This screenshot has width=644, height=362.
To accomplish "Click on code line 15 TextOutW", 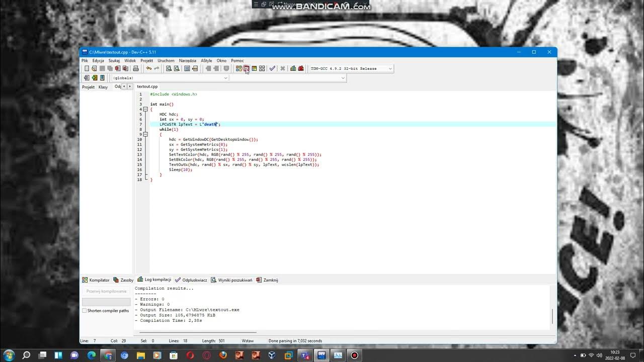I will pyautogui.click(x=244, y=164).
